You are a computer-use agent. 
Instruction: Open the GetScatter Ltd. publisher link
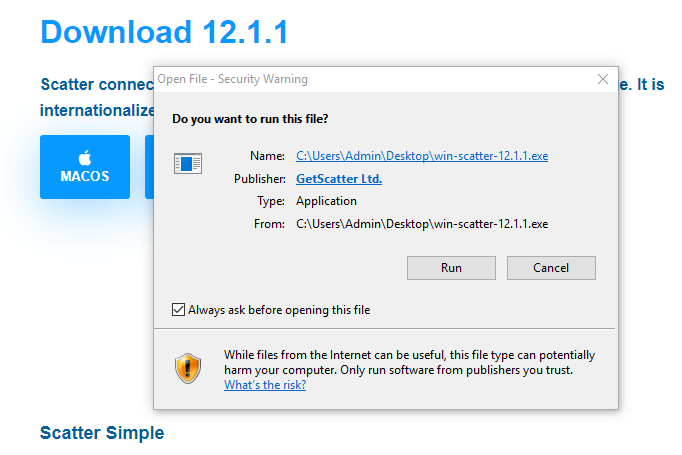pos(339,179)
